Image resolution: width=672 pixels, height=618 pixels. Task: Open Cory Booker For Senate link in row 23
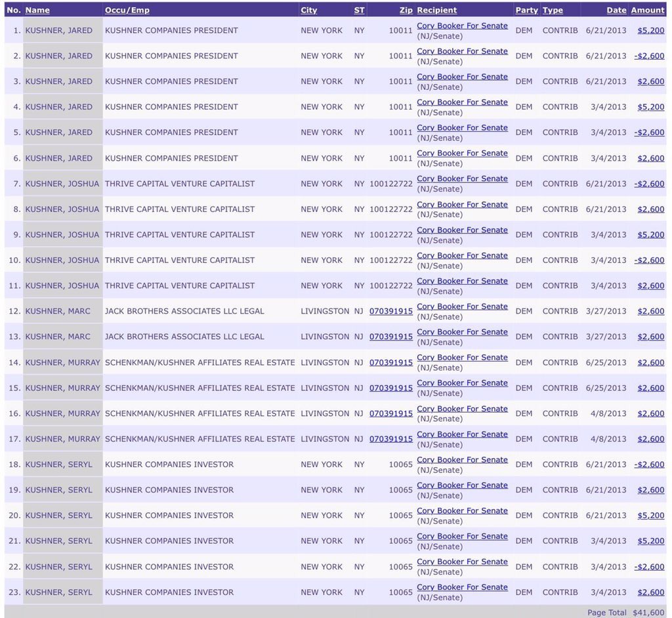click(x=462, y=587)
